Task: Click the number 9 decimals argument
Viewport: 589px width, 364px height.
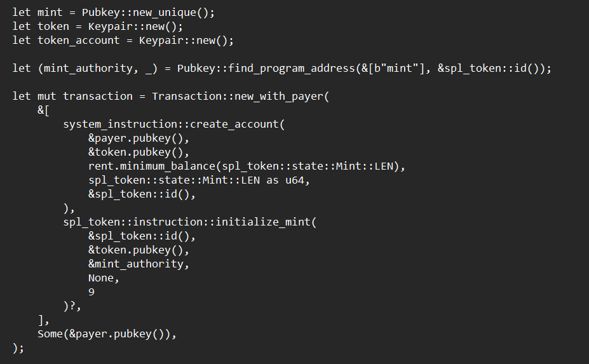Action: point(91,292)
